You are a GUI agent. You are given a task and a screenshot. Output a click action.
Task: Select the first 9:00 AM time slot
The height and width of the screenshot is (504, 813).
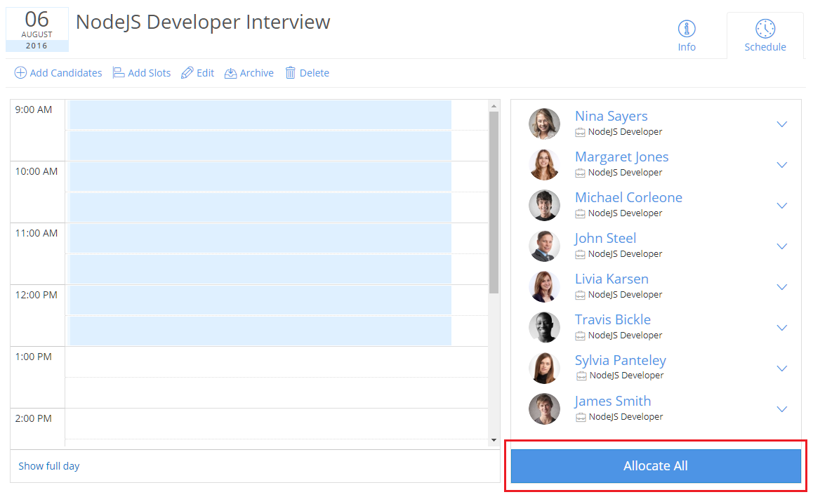[x=260, y=115]
